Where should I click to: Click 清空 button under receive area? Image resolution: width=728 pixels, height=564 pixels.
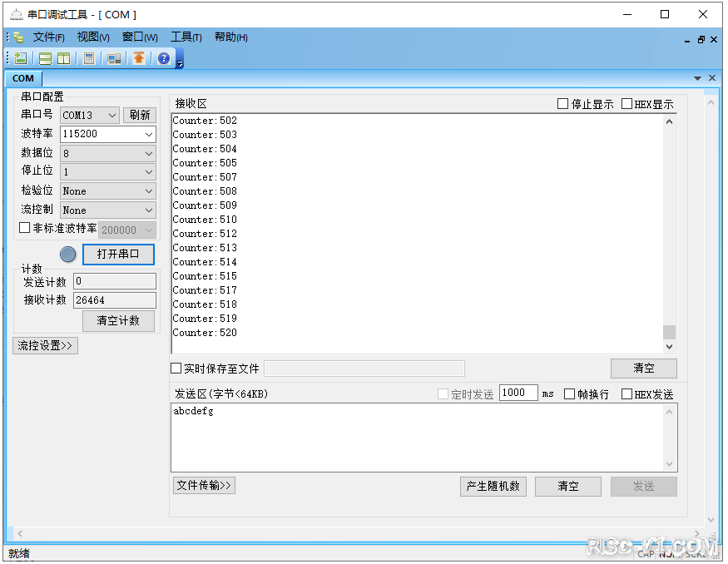[x=643, y=369]
